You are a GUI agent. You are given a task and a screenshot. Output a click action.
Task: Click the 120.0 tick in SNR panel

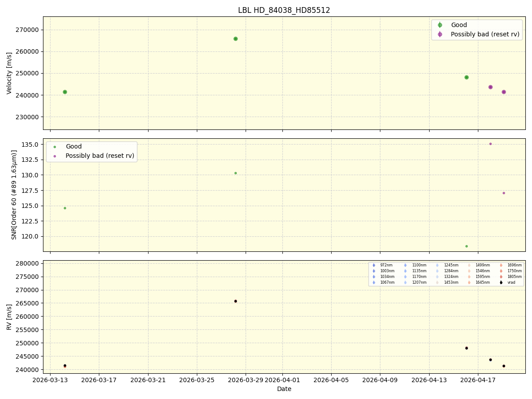pyautogui.click(x=30, y=236)
